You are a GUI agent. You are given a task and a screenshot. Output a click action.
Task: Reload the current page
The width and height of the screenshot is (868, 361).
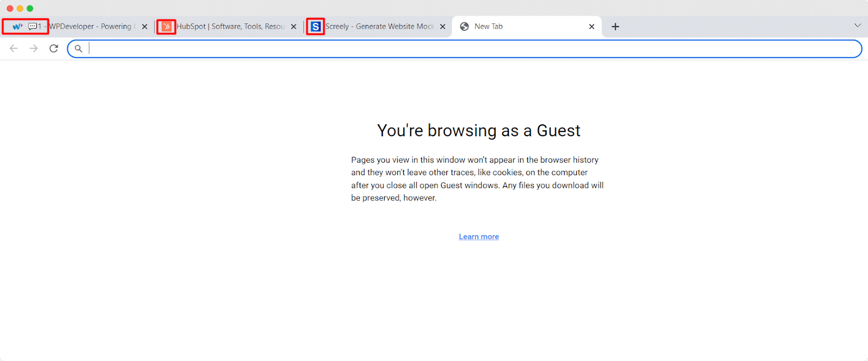(54, 49)
